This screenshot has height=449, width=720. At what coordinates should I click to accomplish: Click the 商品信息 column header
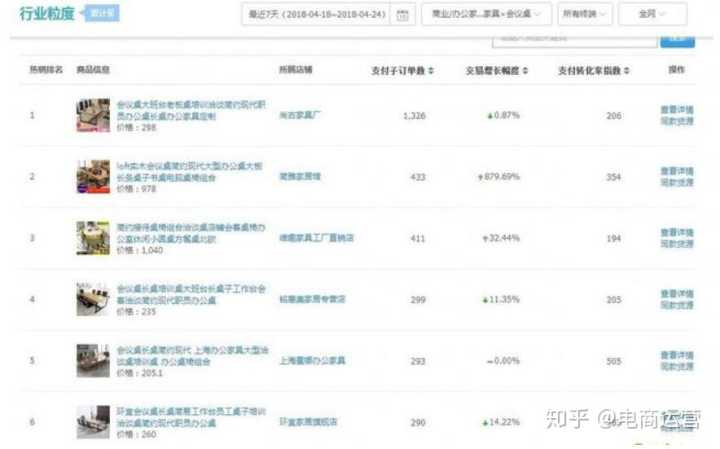coord(93,70)
